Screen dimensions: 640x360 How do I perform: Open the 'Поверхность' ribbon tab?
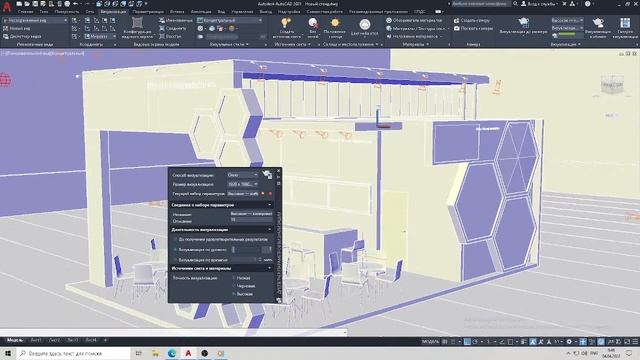(x=67, y=12)
